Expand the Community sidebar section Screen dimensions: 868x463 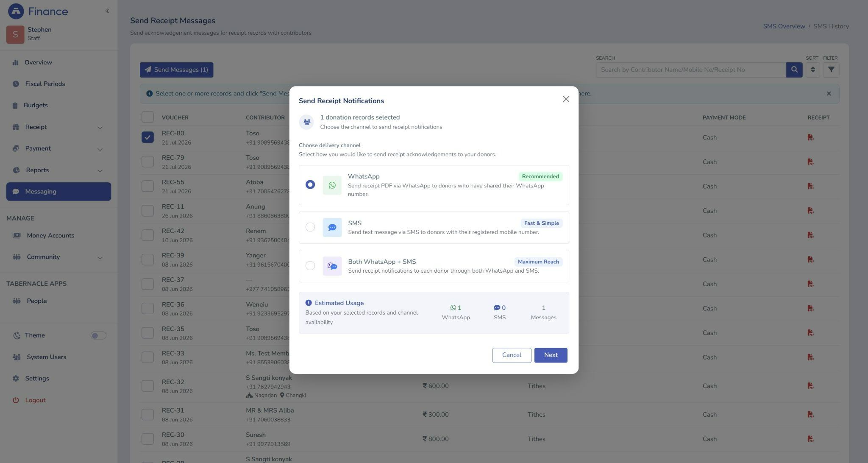click(58, 257)
